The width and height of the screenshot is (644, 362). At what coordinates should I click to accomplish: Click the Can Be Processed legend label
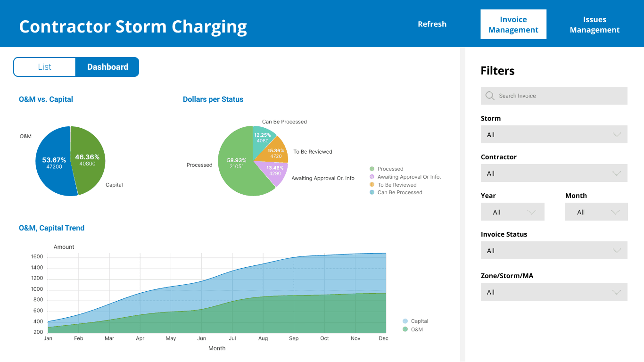400,192
